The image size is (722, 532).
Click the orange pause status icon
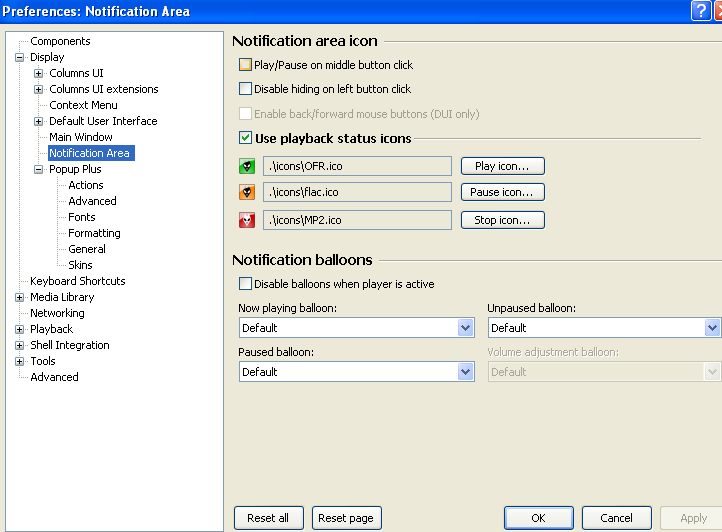(247, 192)
